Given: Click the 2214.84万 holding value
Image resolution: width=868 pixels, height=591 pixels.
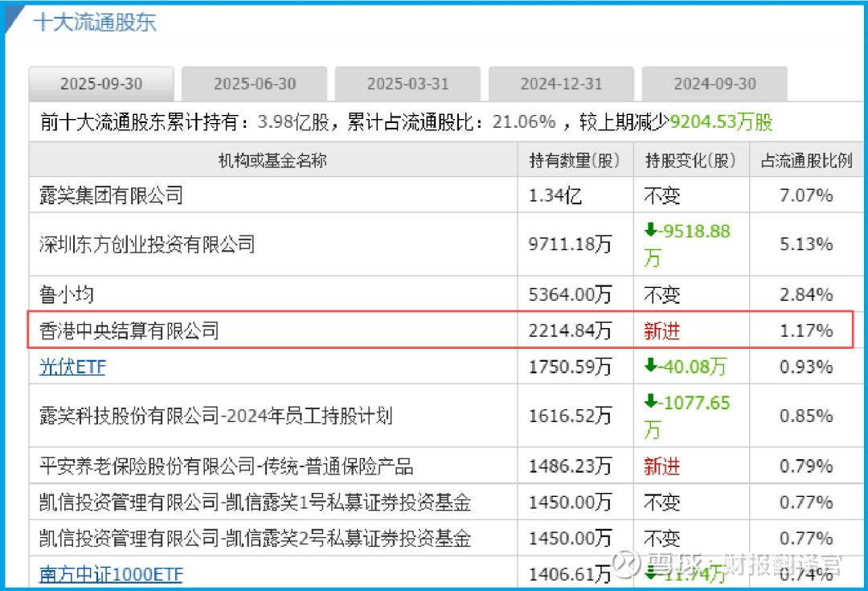Looking at the screenshot, I should coord(570,330).
